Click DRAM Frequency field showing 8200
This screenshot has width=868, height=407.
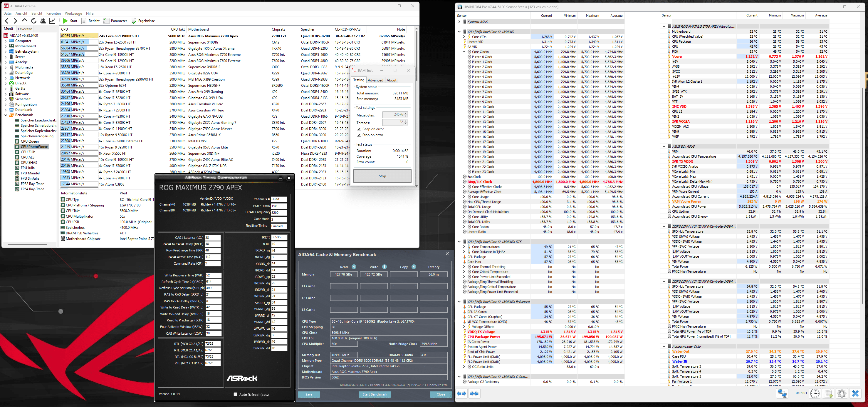pyautogui.click(x=279, y=213)
